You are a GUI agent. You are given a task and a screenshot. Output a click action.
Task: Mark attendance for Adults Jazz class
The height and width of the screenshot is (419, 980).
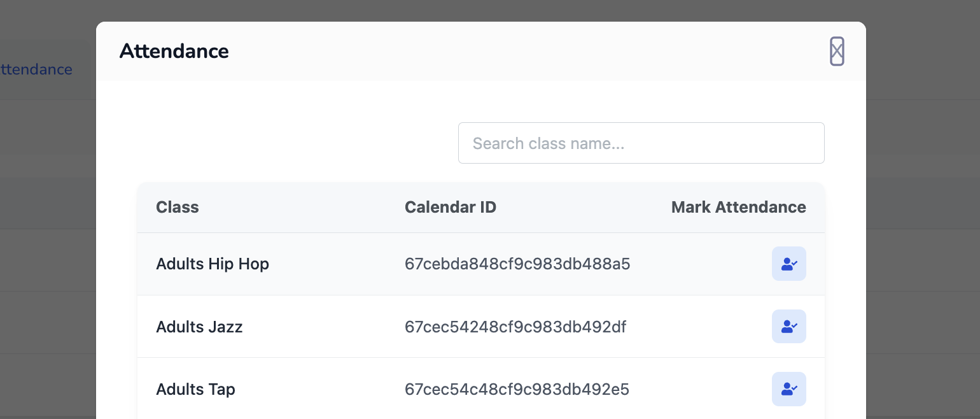[788, 327]
